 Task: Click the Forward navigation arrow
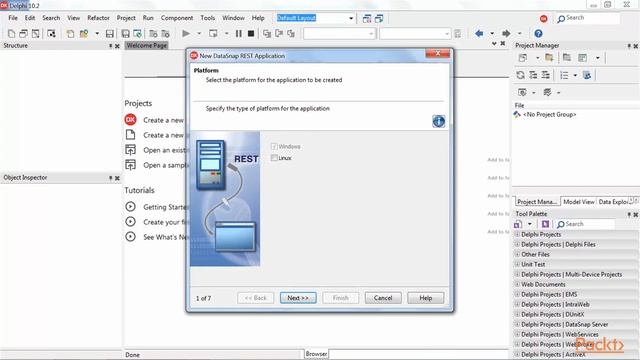point(506,33)
